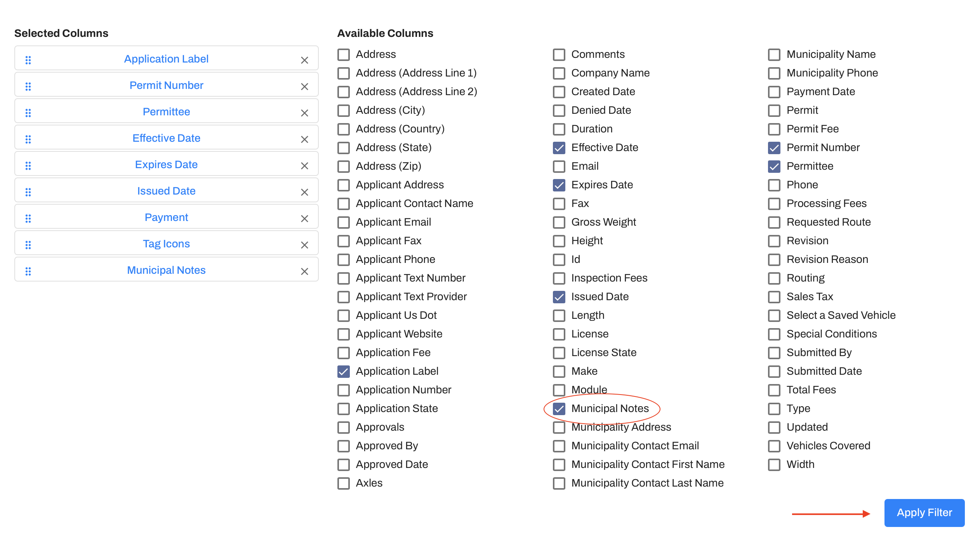Image resolution: width=980 pixels, height=539 pixels.
Task: Tick the Special Conditions checkbox
Action: [x=774, y=334]
